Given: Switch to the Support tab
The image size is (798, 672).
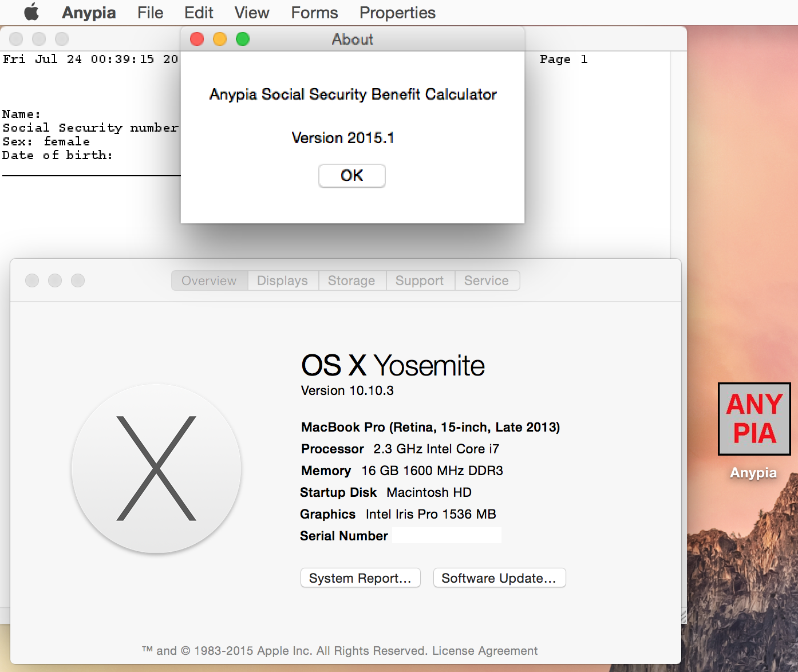Looking at the screenshot, I should pyautogui.click(x=420, y=280).
